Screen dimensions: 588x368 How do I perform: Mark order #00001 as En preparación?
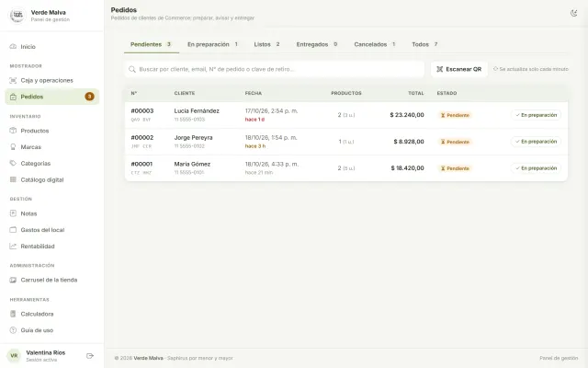(536, 168)
